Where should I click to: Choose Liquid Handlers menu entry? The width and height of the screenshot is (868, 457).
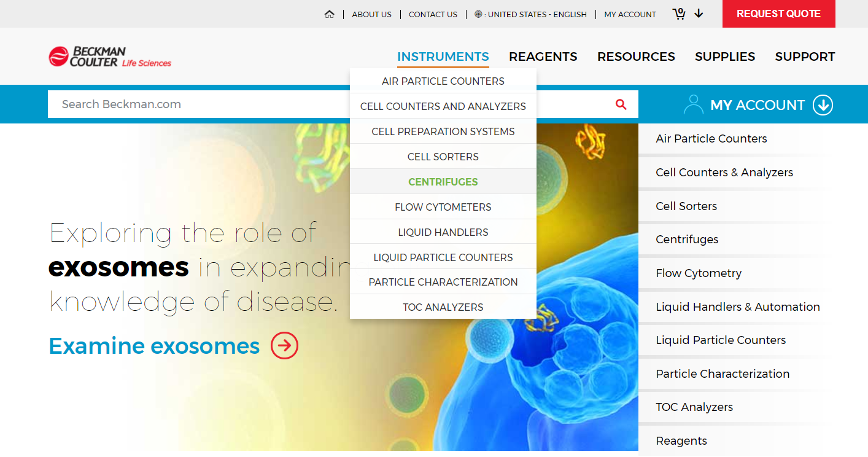point(443,232)
